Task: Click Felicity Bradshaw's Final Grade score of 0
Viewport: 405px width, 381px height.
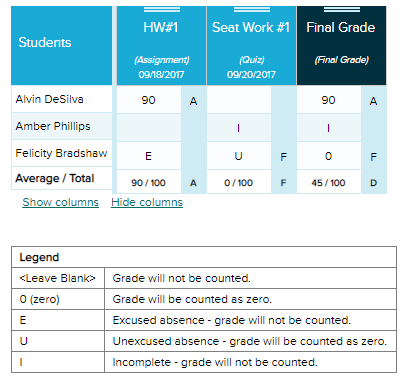Action: coord(329,156)
